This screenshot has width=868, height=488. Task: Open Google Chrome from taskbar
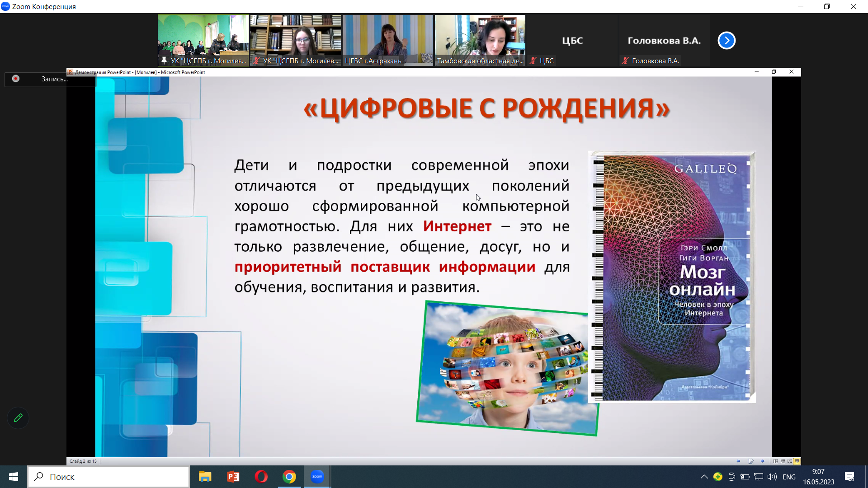tap(289, 477)
